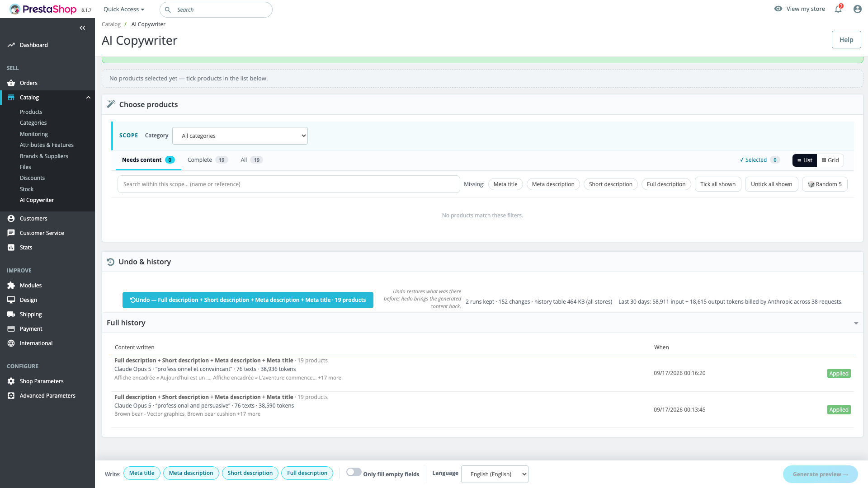This screenshot has height=488, width=868.
Task: Click the PrestaShop logo
Action: tap(43, 9)
